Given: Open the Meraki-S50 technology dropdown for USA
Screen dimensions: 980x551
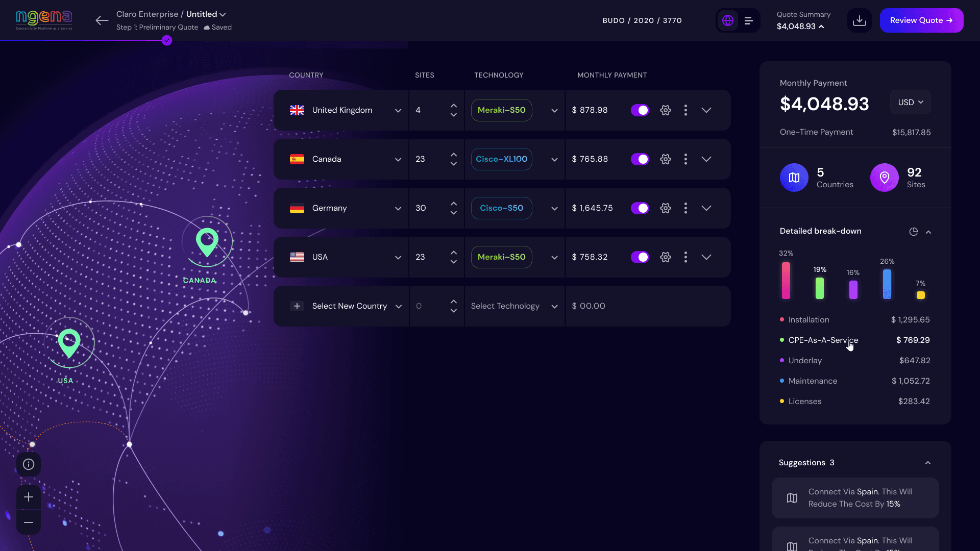Looking at the screenshot, I should tap(554, 258).
